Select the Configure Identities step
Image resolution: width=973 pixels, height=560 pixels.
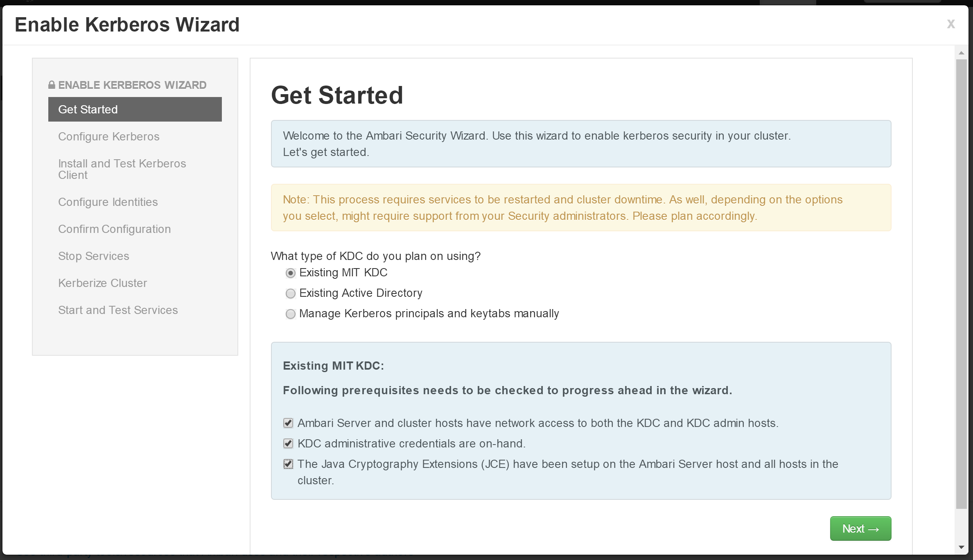(x=108, y=202)
